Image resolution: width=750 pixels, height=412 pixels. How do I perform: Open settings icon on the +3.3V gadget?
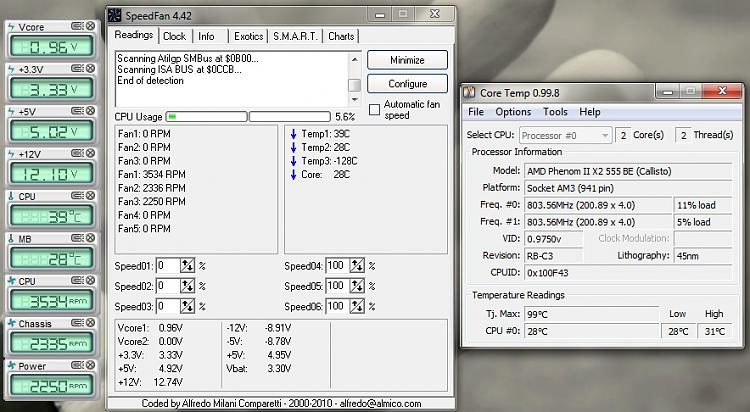(77, 68)
